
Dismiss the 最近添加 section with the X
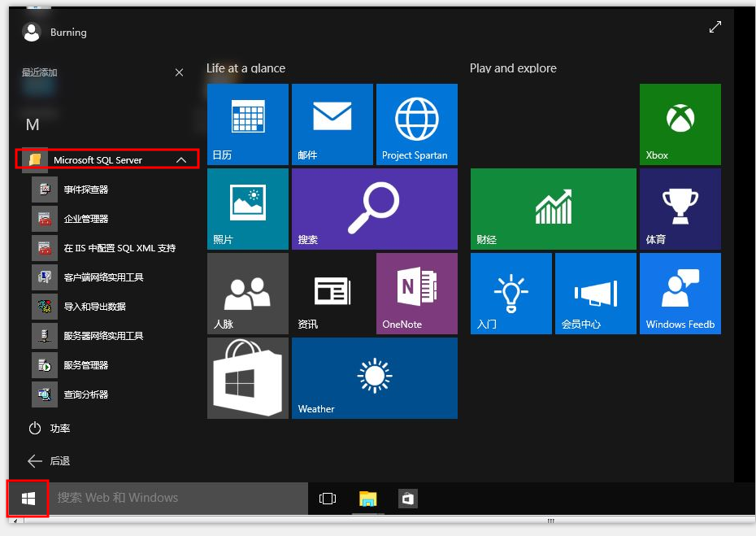click(179, 72)
